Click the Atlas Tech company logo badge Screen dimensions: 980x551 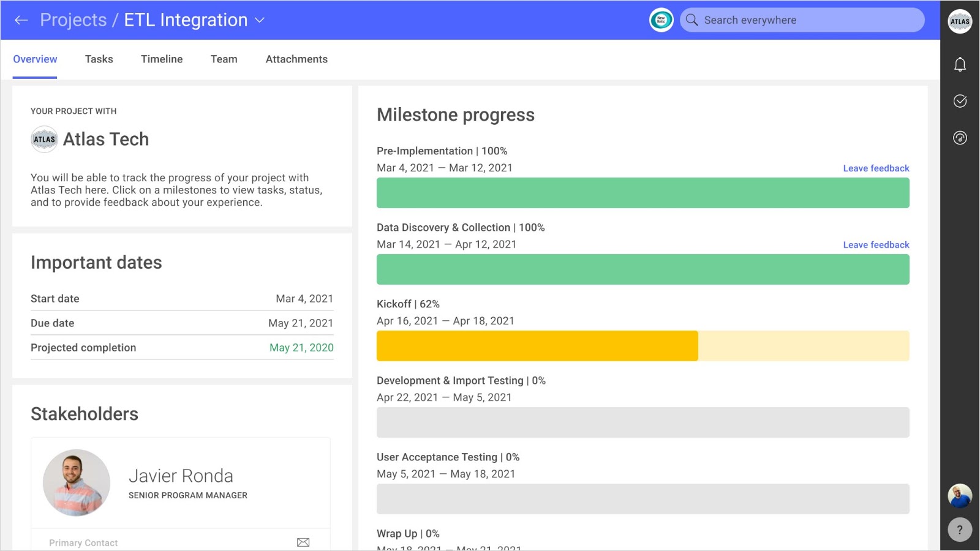[44, 139]
